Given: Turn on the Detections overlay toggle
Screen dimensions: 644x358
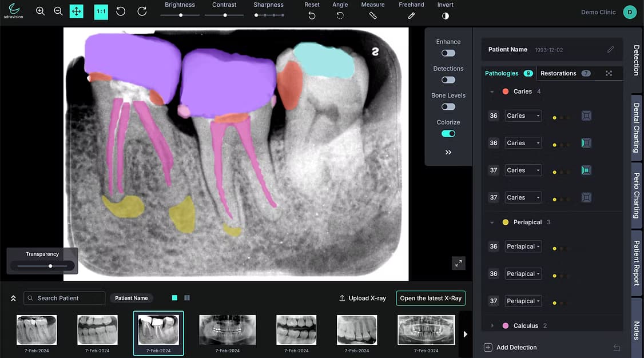Looking at the screenshot, I should click(448, 79).
